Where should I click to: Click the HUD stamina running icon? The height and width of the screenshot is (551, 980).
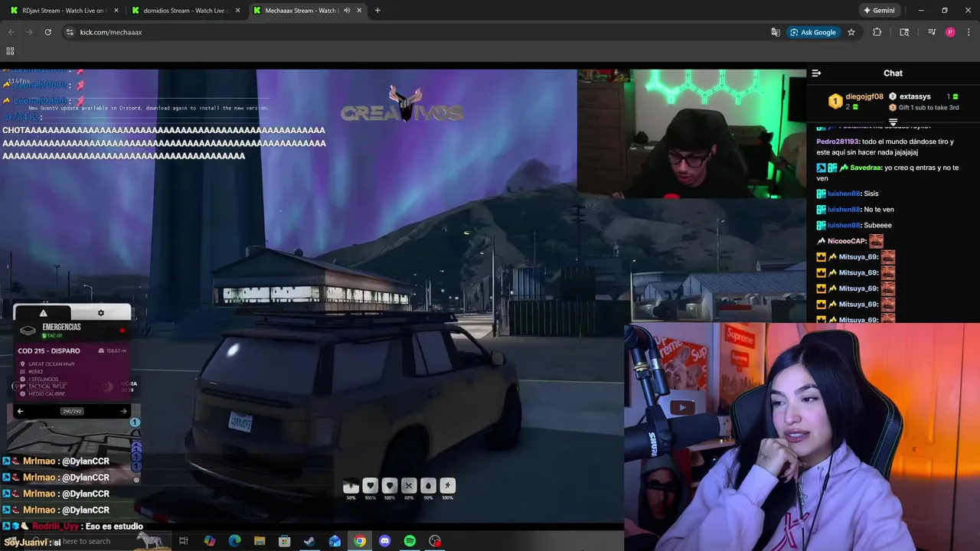[448, 485]
